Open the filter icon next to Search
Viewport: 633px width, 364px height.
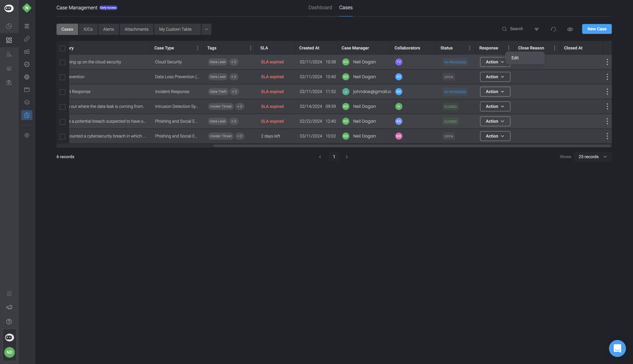[x=536, y=29]
